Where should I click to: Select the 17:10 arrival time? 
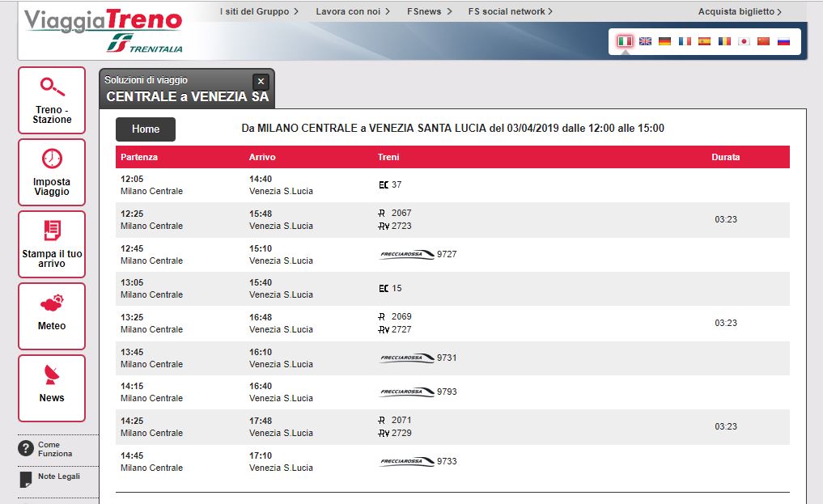click(x=261, y=455)
